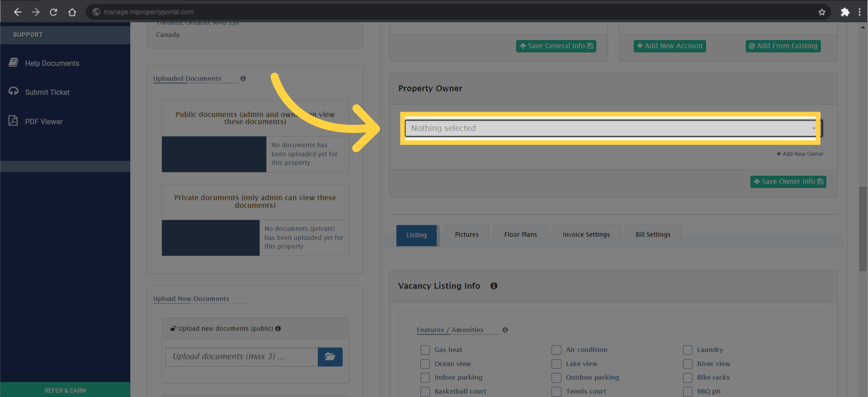The width and height of the screenshot is (868, 397).
Task: Click the Upload New Documents heading
Action: 191,299
